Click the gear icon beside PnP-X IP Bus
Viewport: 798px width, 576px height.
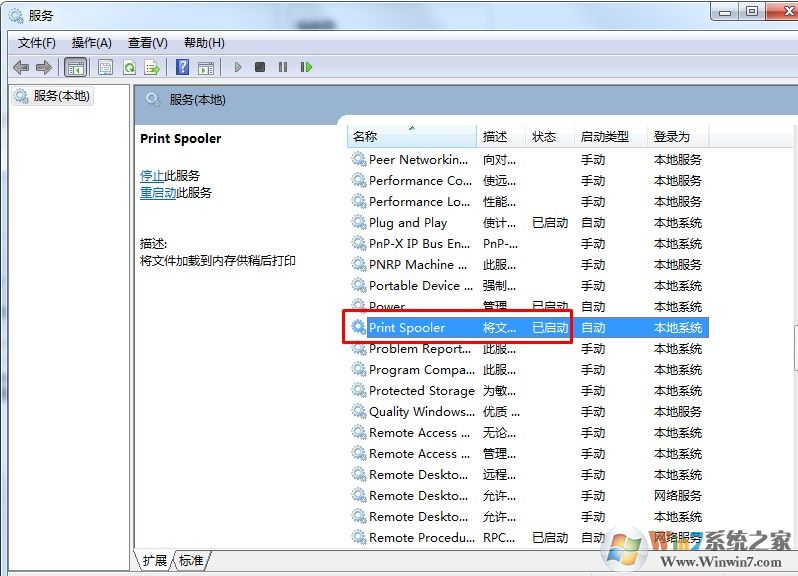(358, 243)
